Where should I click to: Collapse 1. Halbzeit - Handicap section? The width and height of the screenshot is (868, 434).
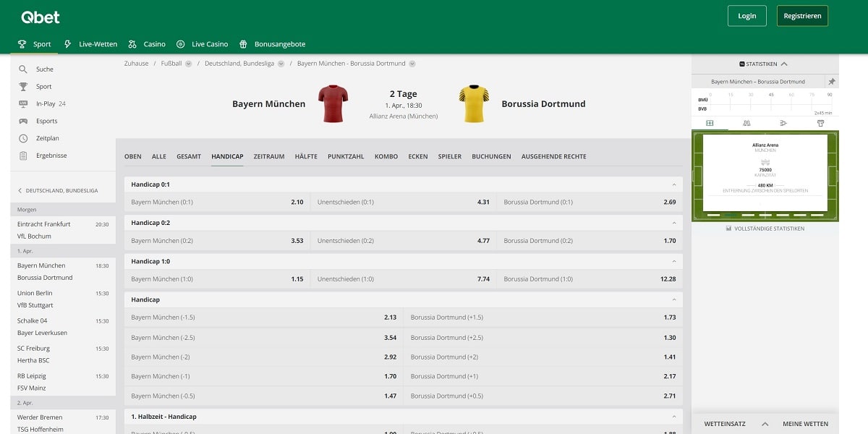coord(674,417)
